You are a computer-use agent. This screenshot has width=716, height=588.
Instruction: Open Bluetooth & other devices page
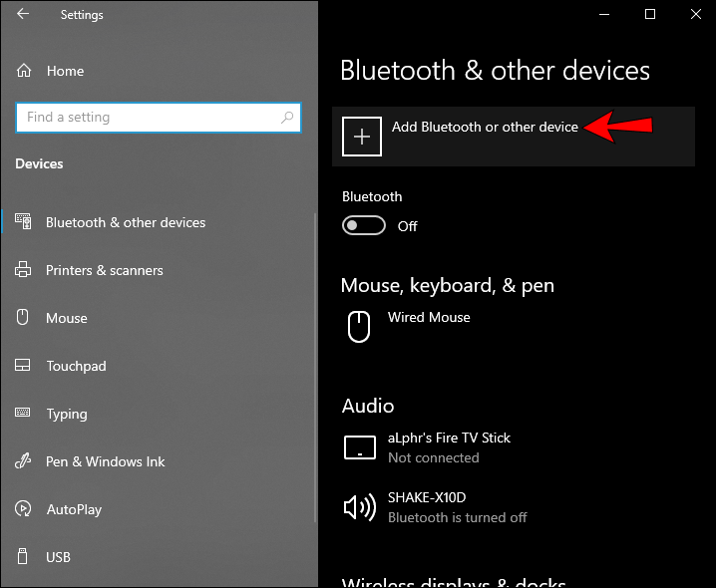tap(126, 222)
